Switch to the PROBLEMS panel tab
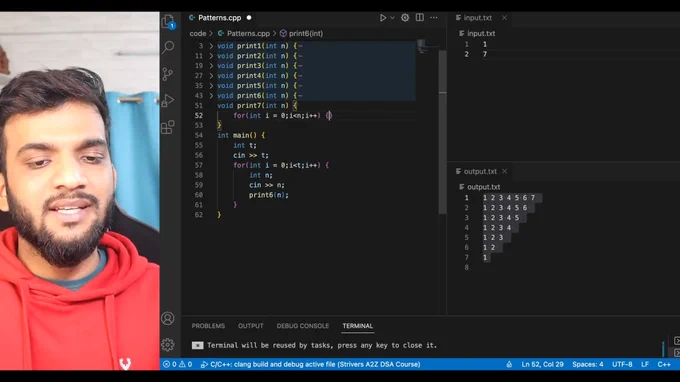Screen dimensions: 680x382 (x=208, y=326)
